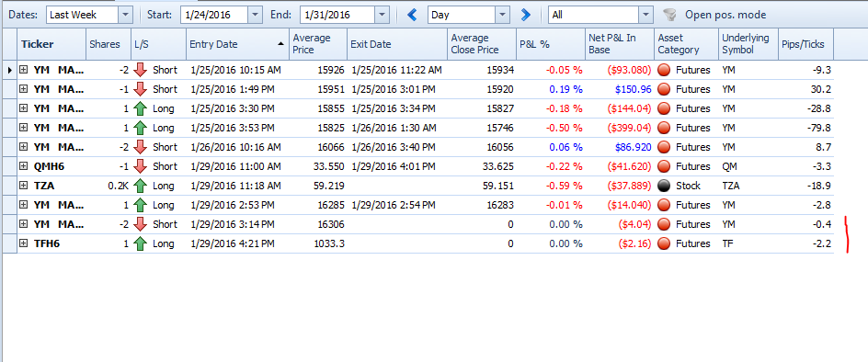Click the 1033.3 average price cell

(x=318, y=243)
